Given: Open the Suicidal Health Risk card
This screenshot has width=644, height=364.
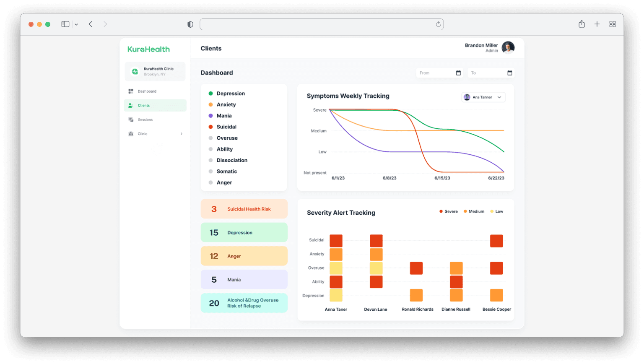Looking at the screenshot, I should (x=244, y=209).
